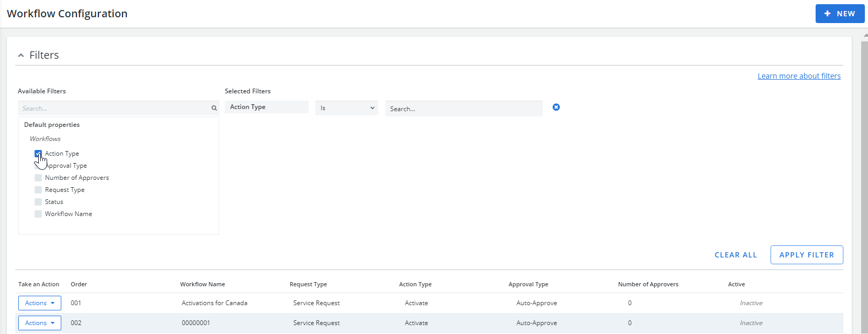
Task: Click the selected filter value Search field
Action: [464, 109]
